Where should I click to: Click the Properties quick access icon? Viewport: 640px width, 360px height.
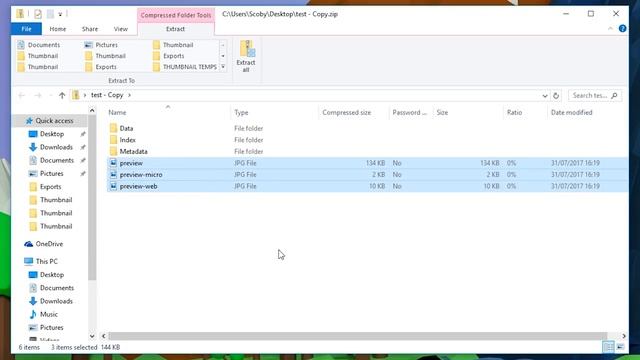tap(38, 14)
